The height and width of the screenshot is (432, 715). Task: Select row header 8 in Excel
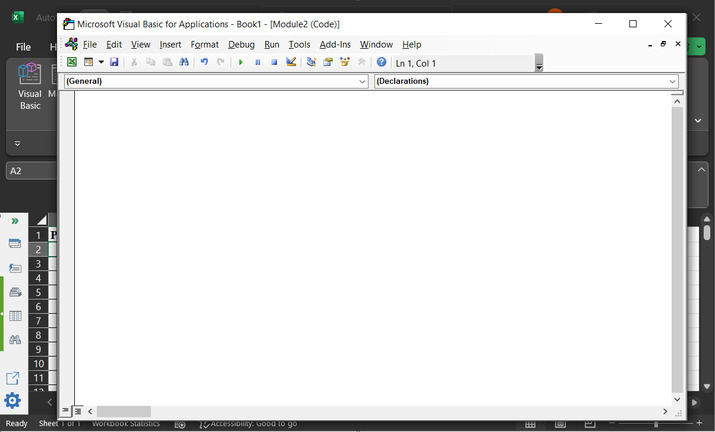(x=38, y=335)
